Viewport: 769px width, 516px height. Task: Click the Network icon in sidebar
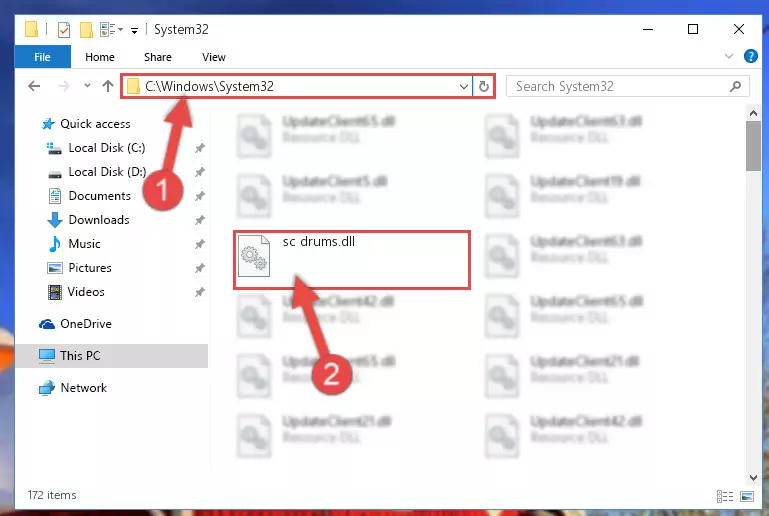[47, 388]
